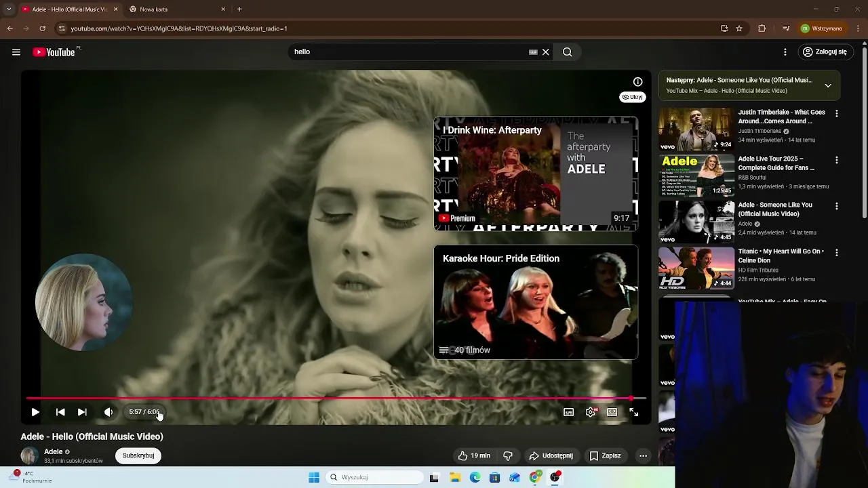
Task: Enter full screen mode
Action: pos(634,412)
